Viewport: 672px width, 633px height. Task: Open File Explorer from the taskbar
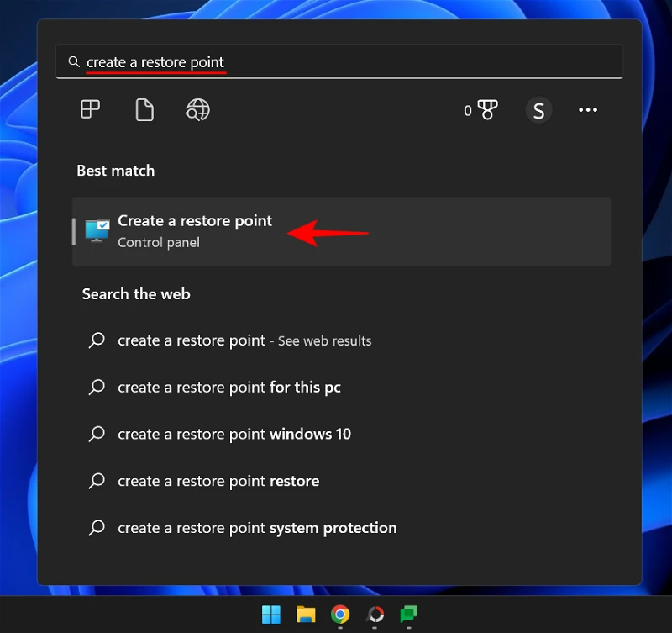coord(306,615)
